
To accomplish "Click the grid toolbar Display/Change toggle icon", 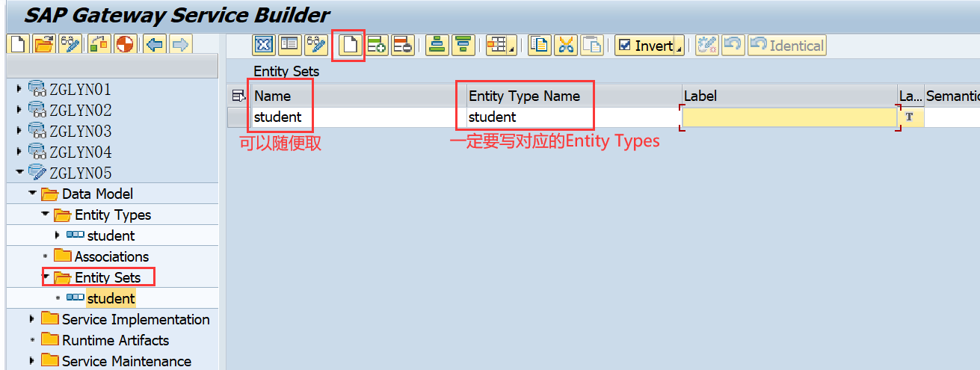I will [315, 46].
